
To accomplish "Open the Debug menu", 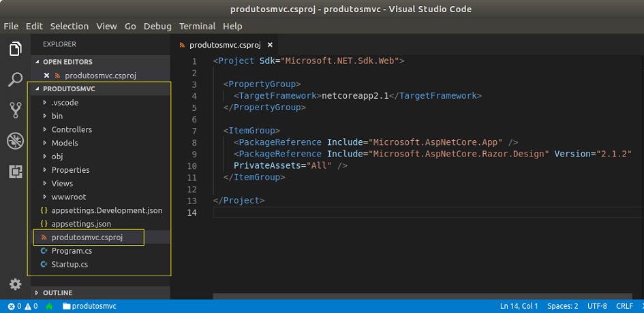I will click(x=157, y=27).
